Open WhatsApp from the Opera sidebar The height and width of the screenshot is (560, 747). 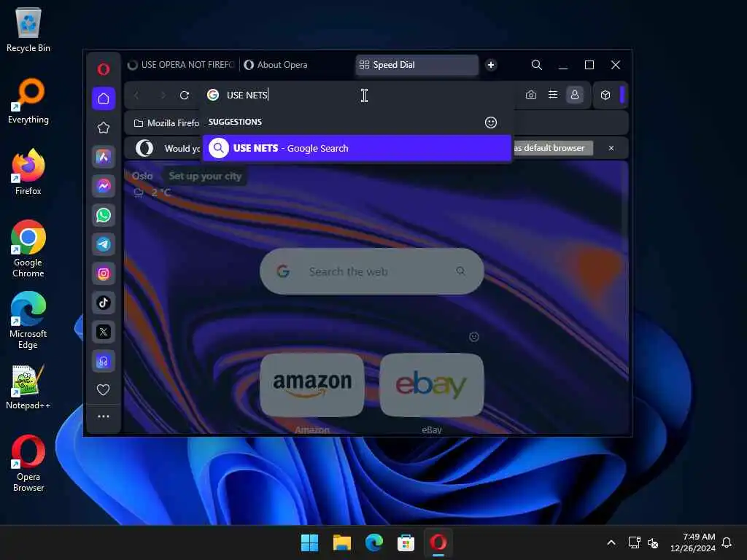pyautogui.click(x=104, y=215)
